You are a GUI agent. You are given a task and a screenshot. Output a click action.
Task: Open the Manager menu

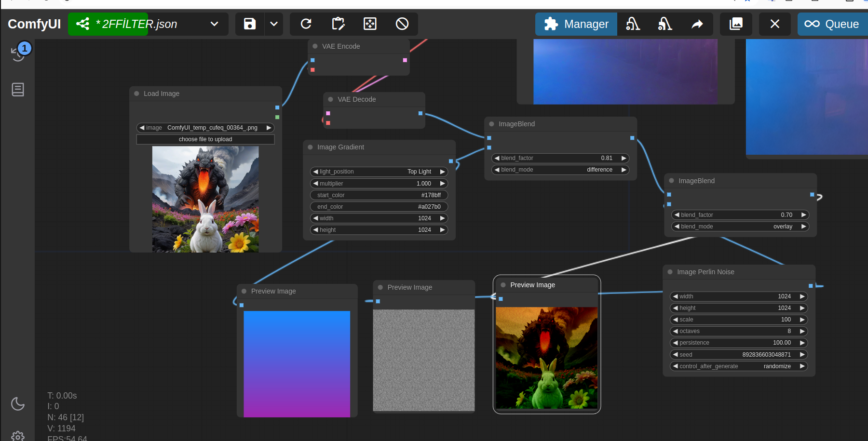[576, 24]
